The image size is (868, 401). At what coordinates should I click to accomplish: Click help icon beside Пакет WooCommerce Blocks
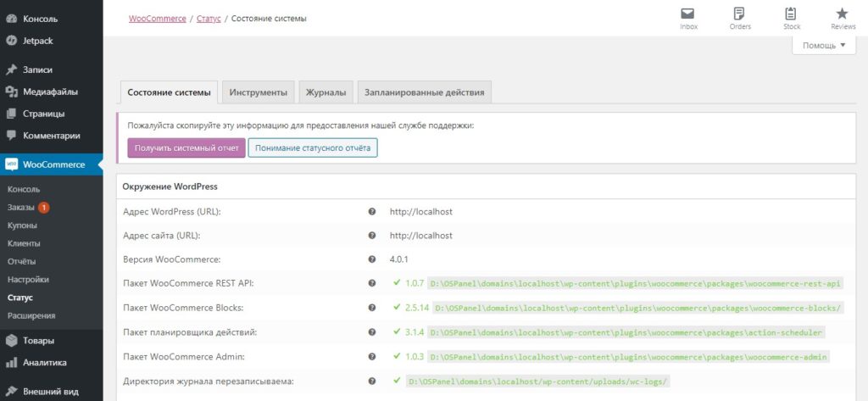[372, 308]
